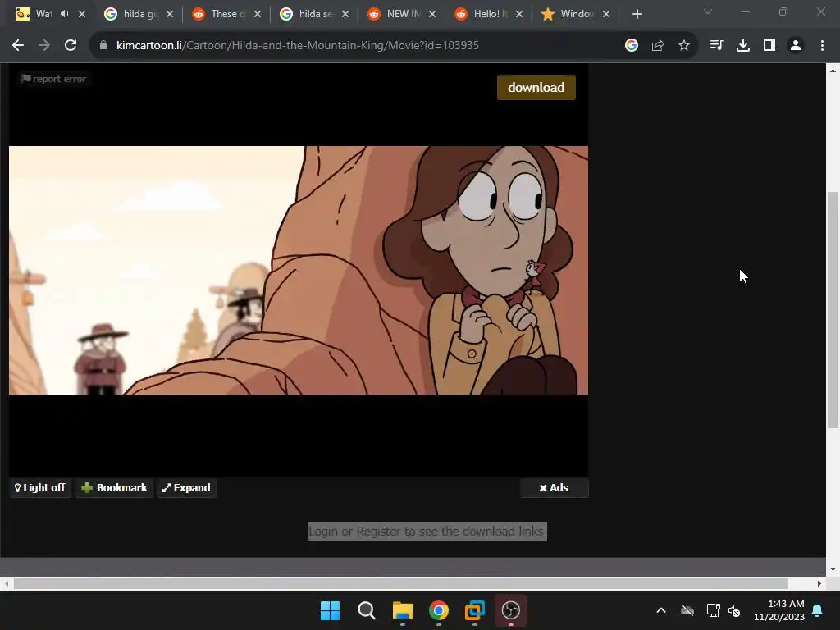Viewport: 840px width, 630px height.
Task: Click horizontal scrollbar left arrow
Action: click(6, 583)
